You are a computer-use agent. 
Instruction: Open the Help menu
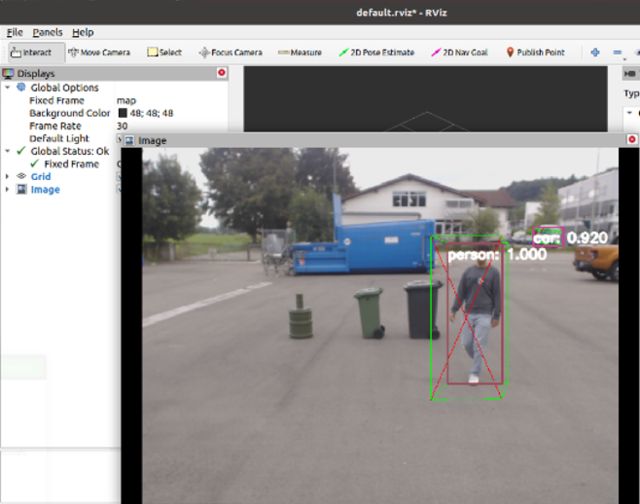[x=83, y=32]
